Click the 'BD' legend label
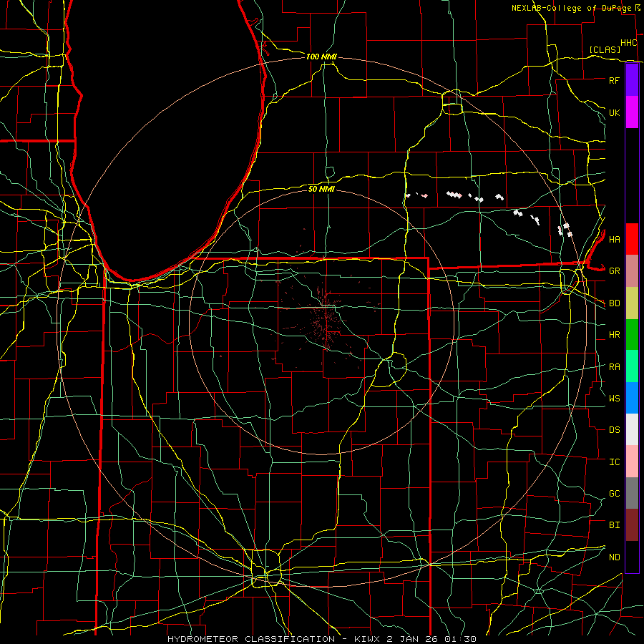This screenshot has height=644, width=644. (614, 303)
